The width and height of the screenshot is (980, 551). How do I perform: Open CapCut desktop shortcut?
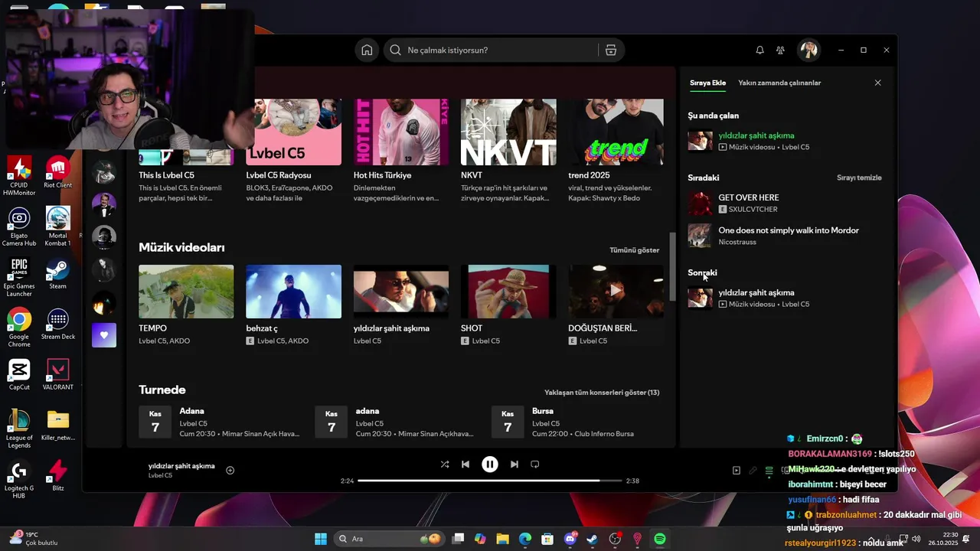coord(19,375)
